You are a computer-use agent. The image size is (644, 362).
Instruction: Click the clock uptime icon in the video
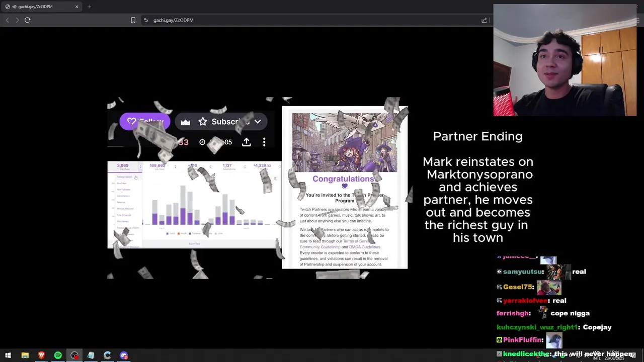click(x=202, y=142)
